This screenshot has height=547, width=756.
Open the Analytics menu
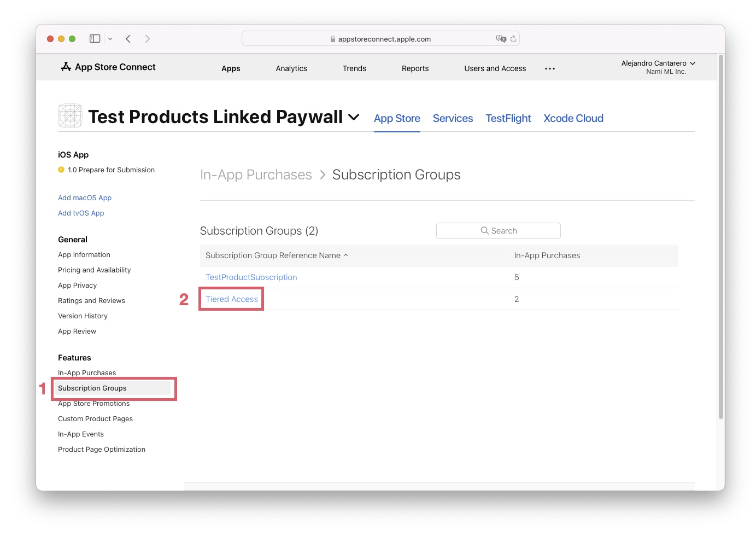291,68
